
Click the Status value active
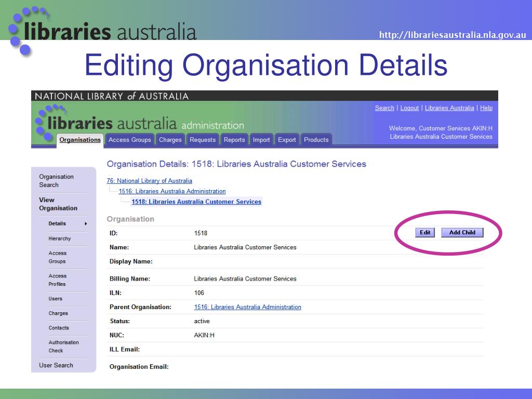pos(202,321)
